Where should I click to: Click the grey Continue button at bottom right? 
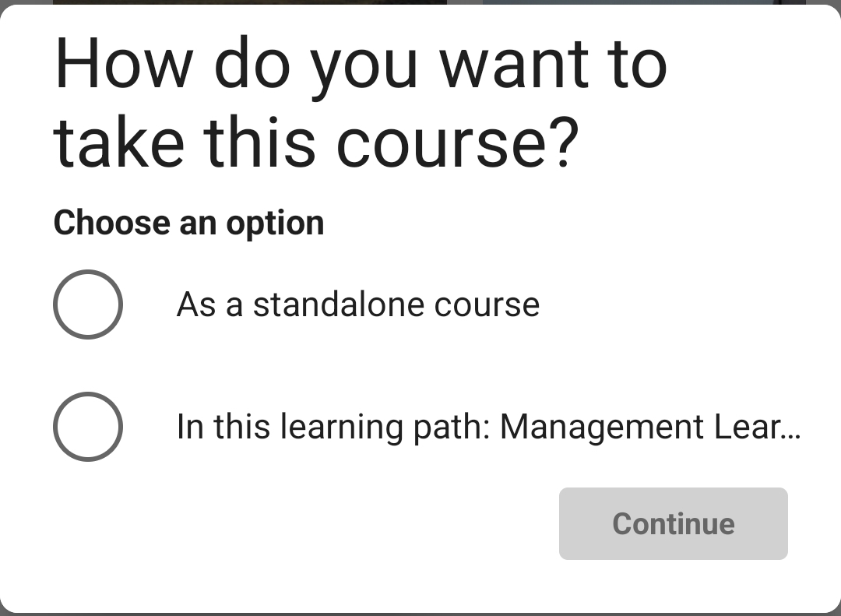673,523
